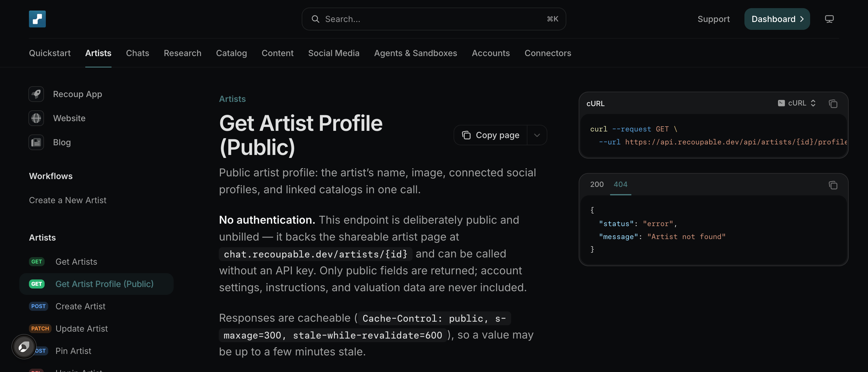This screenshot has height=372, width=868.
Task: Click the Recoupable logo in the header
Action: (x=37, y=19)
